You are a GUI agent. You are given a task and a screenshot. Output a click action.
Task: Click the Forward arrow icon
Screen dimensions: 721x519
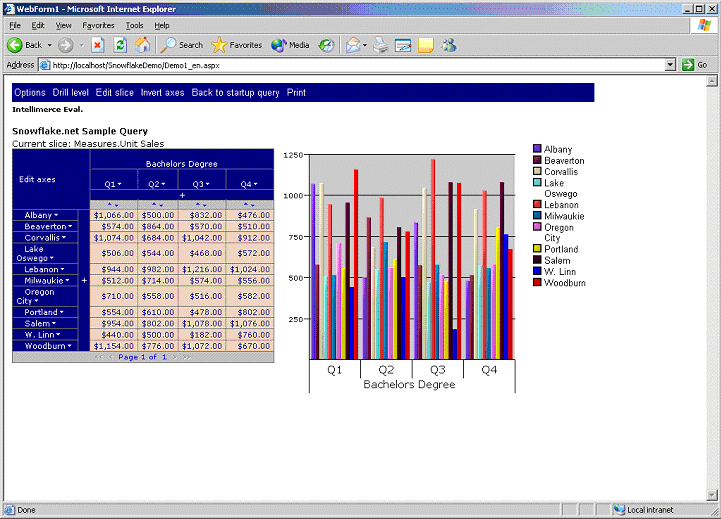coord(65,45)
